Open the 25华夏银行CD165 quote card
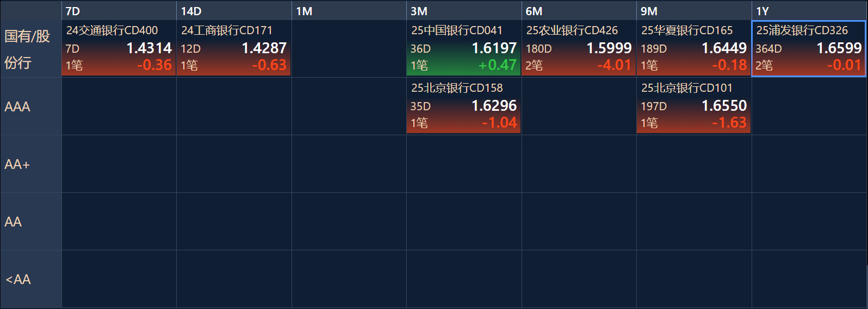868x309 pixels. click(x=694, y=48)
